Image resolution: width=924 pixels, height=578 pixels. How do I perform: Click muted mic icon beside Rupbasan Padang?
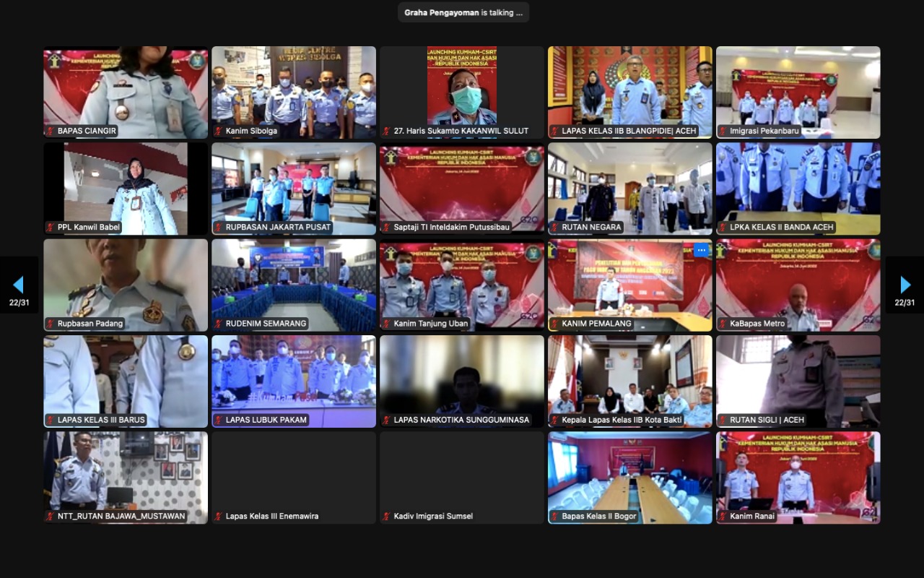click(x=51, y=324)
